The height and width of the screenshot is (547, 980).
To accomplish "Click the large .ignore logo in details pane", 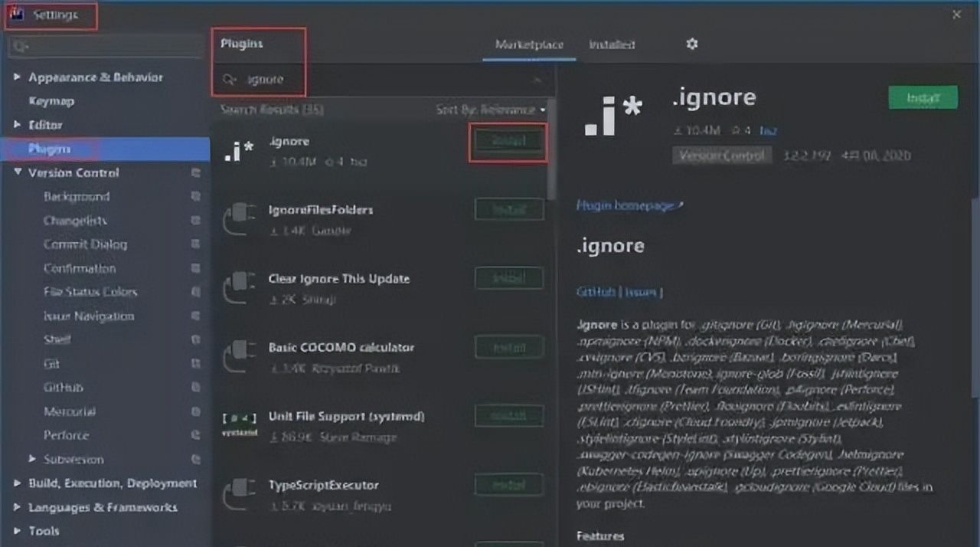I will point(613,117).
